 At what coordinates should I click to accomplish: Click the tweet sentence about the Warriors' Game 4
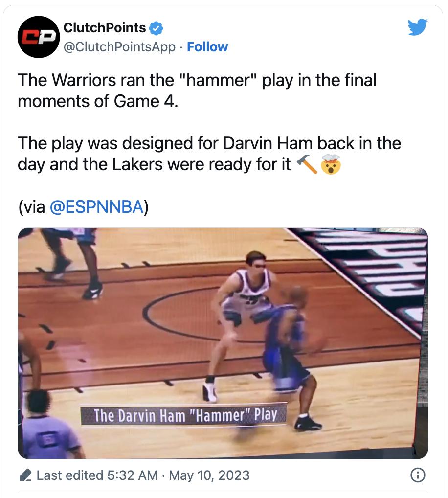[197, 91]
